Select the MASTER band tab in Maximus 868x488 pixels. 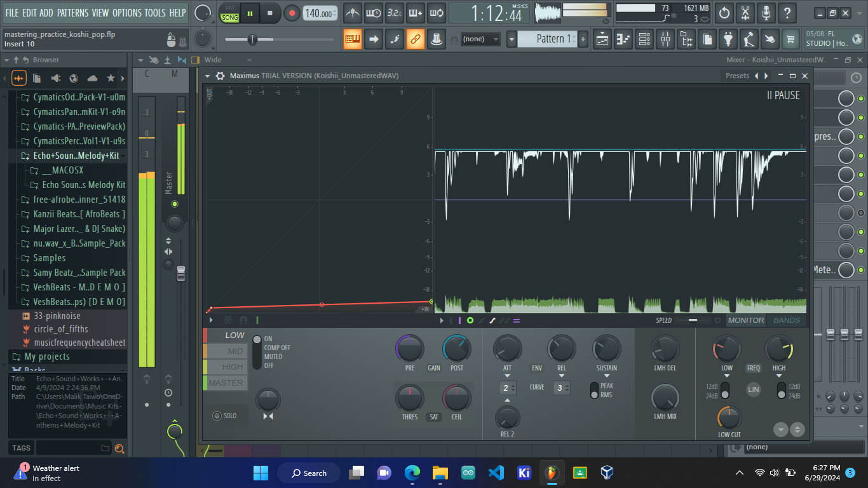[x=226, y=383]
